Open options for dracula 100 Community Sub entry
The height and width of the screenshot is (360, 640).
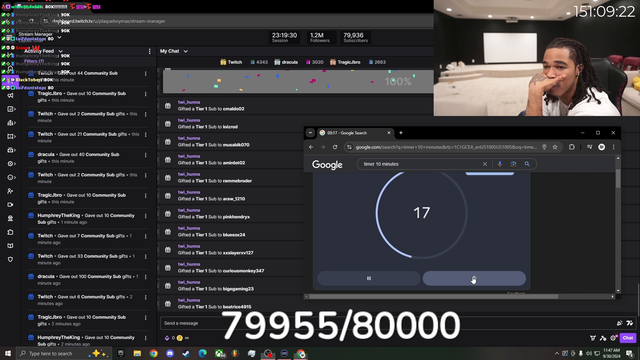click(x=145, y=277)
